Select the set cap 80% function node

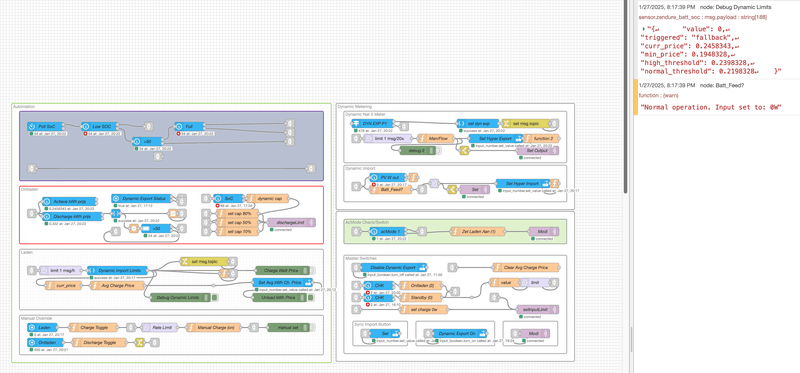point(238,213)
